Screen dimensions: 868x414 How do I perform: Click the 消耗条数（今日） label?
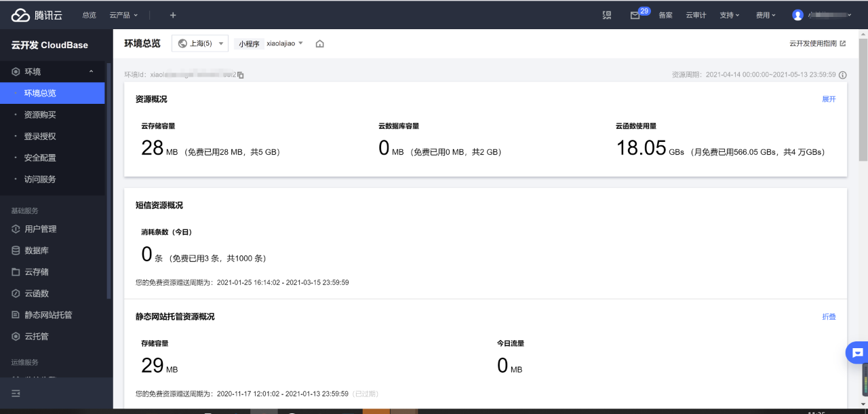pos(167,232)
